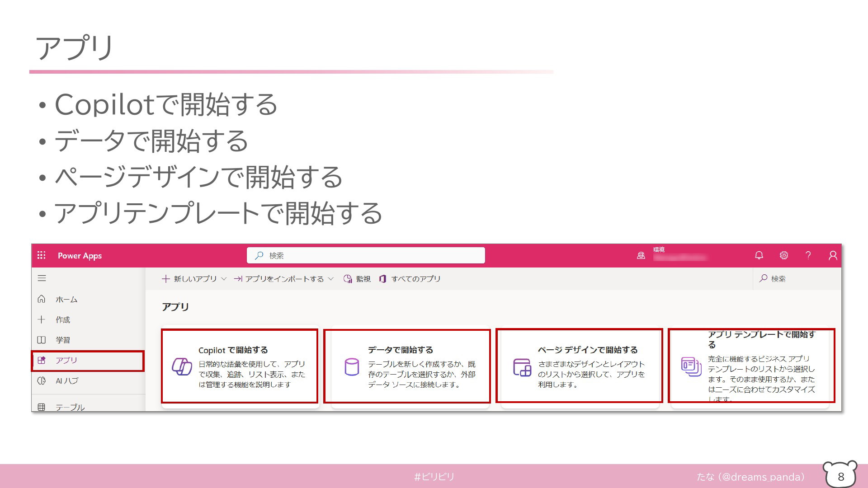Screen dimensions: 868x488
Task: Open the Copilot で開始する card
Action: click(240, 366)
